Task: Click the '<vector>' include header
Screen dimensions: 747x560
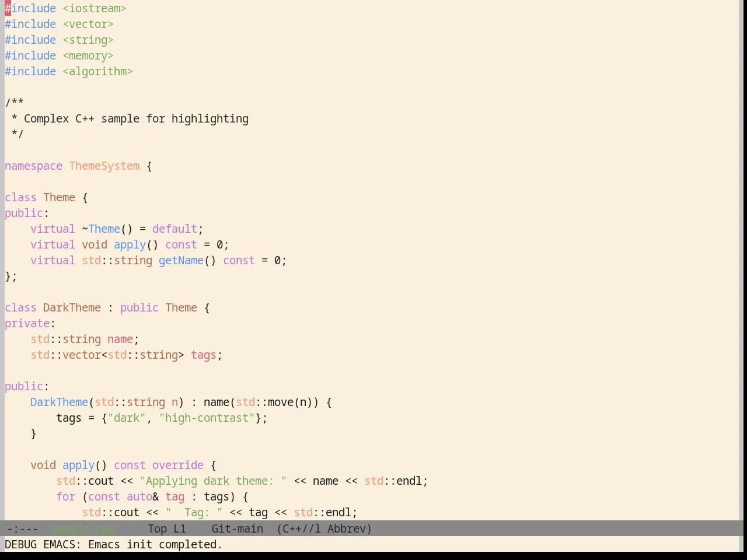Action: (88, 24)
